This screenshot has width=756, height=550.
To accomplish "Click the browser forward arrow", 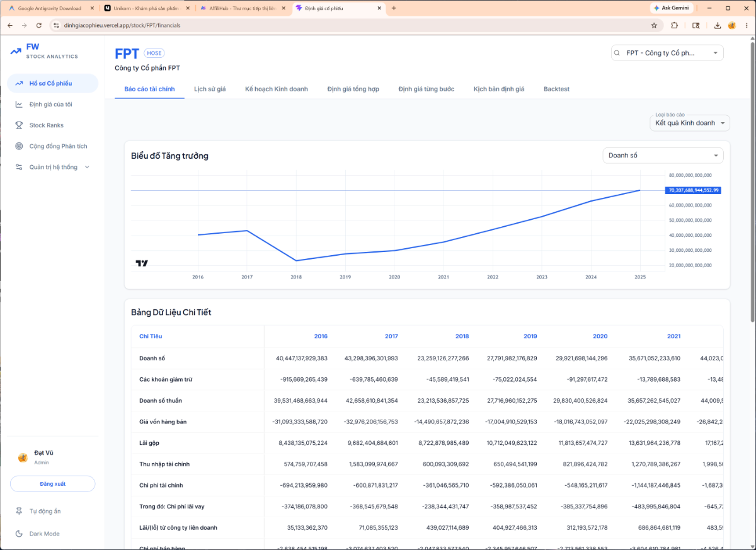I will pyautogui.click(x=24, y=25).
